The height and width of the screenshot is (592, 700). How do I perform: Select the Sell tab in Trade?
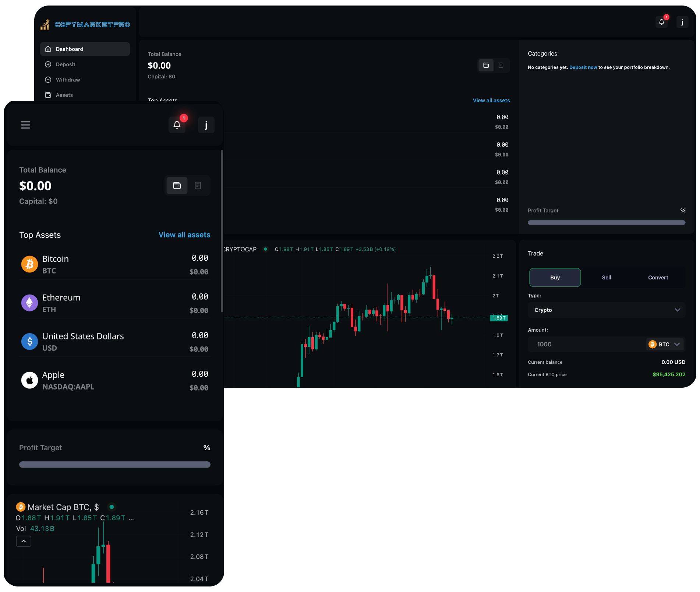[x=606, y=278]
